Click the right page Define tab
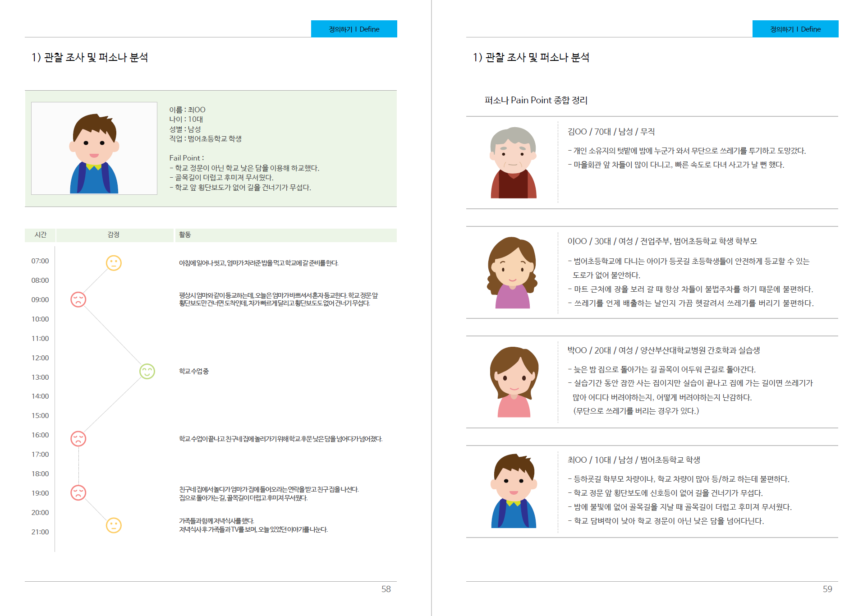The width and height of the screenshot is (863, 616). pyautogui.click(x=795, y=29)
